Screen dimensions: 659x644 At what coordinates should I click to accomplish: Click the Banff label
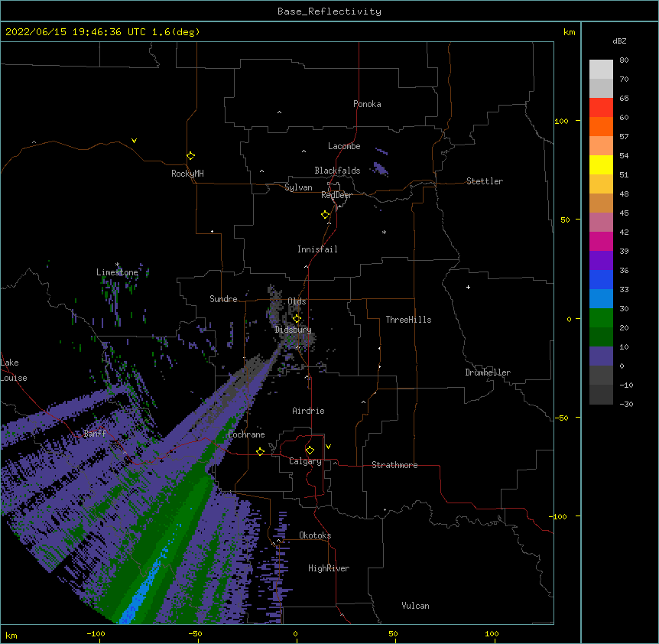coord(95,434)
